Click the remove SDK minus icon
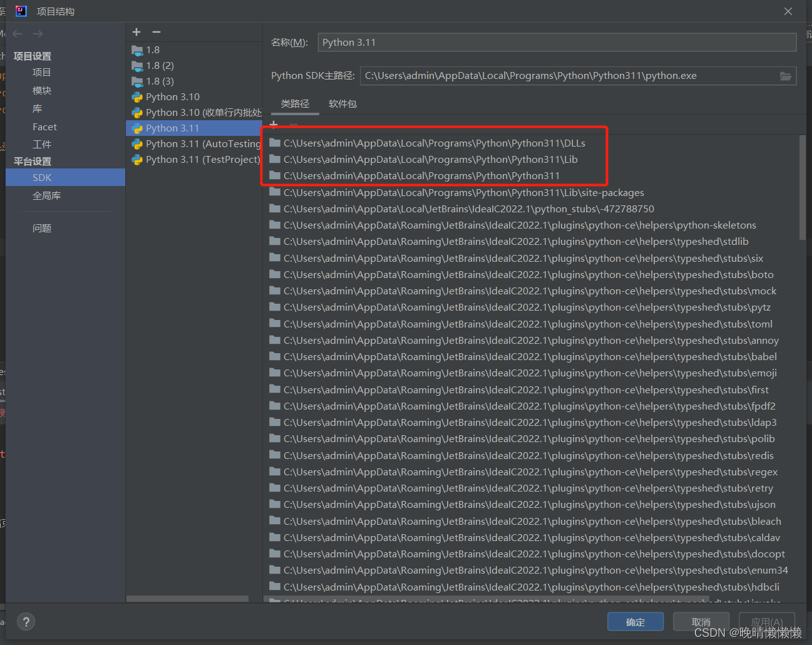This screenshot has width=812, height=645. point(157,32)
